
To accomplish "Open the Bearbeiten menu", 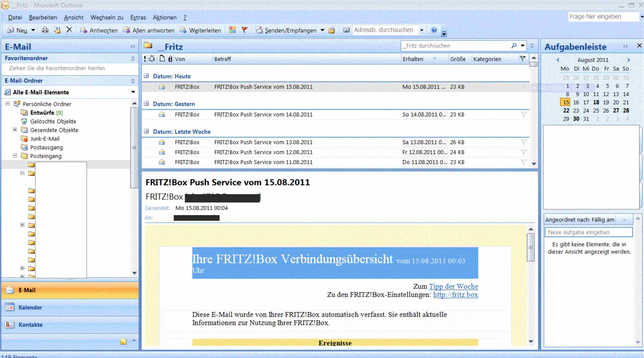I will (x=43, y=17).
